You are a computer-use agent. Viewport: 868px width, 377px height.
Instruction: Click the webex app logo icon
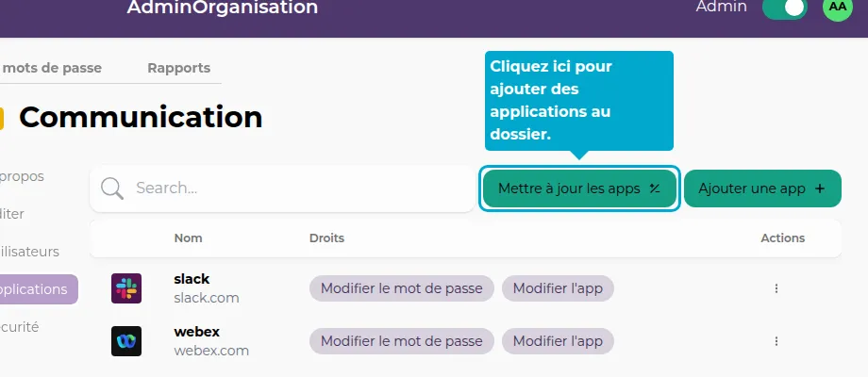(126, 340)
